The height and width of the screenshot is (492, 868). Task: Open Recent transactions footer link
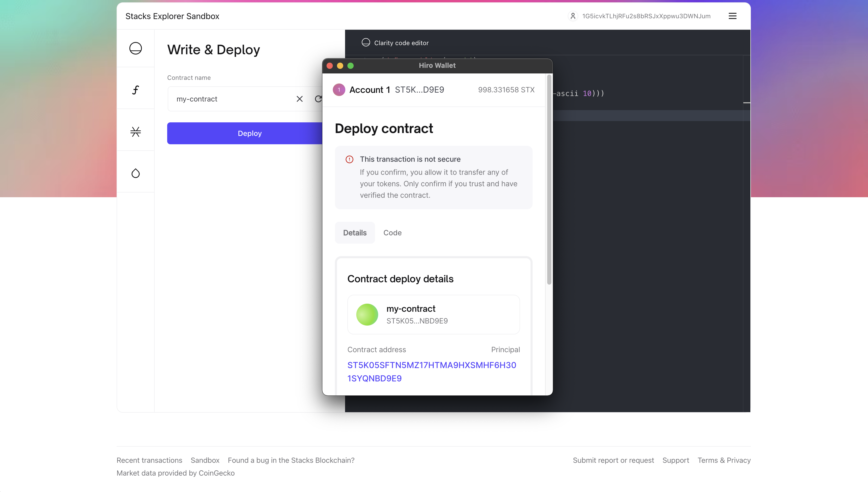pyautogui.click(x=149, y=460)
